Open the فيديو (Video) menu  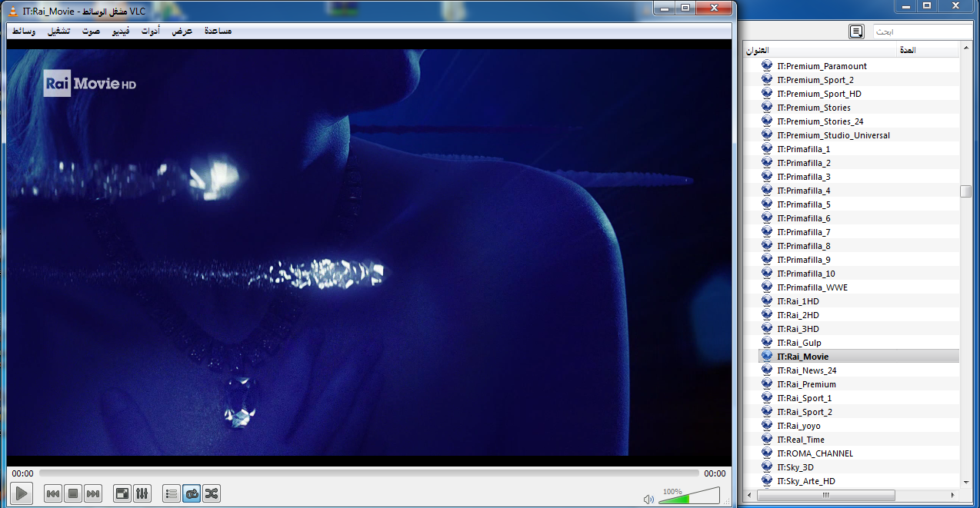point(122,32)
